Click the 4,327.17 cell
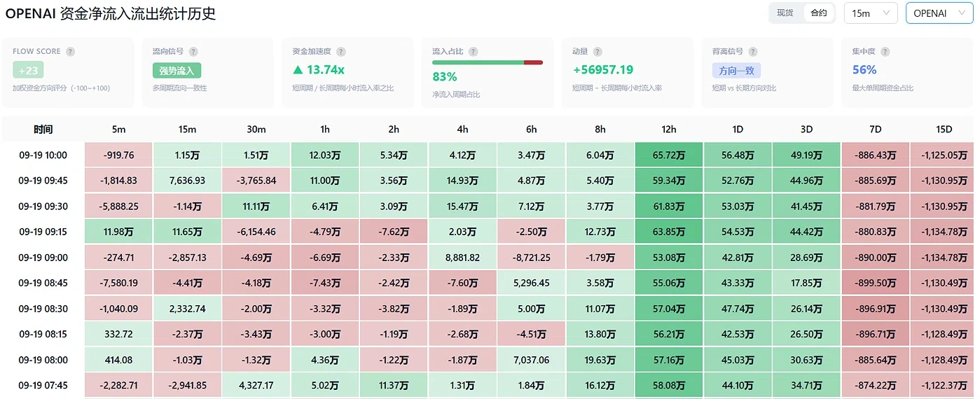Screen dimensions: 980x399 click(x=256, y=385)
